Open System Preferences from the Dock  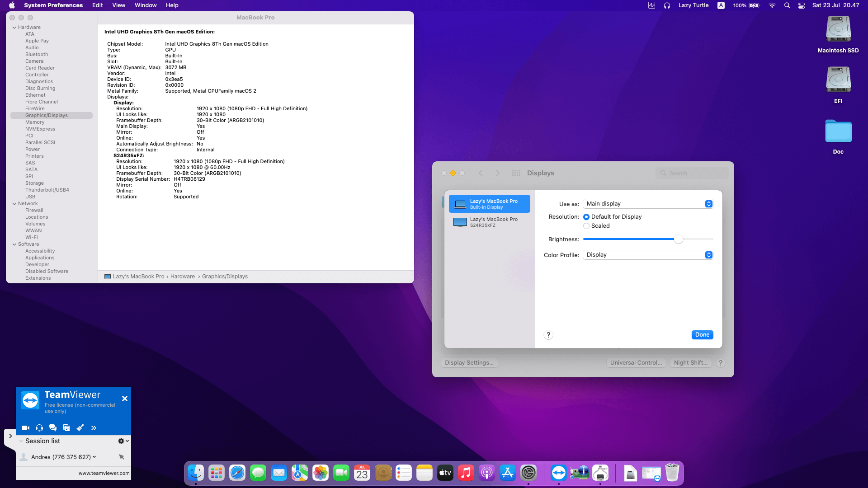click(528, 473)
